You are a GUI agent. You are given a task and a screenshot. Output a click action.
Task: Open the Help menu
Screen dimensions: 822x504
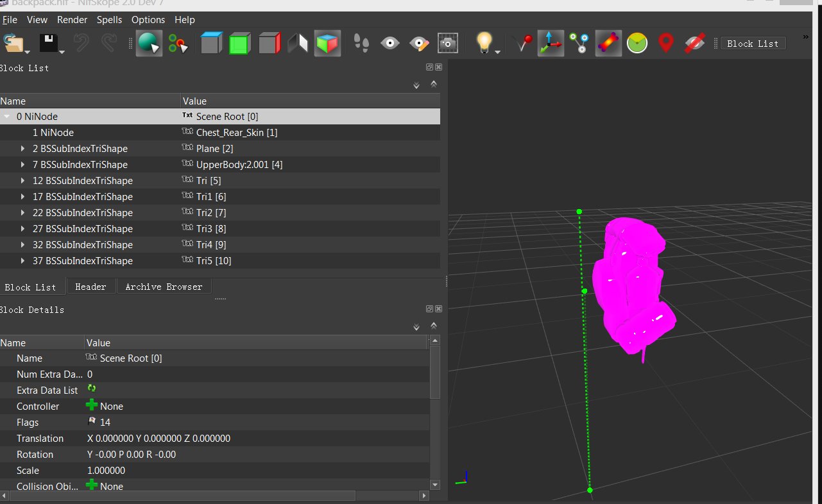(x=185, y=20)
